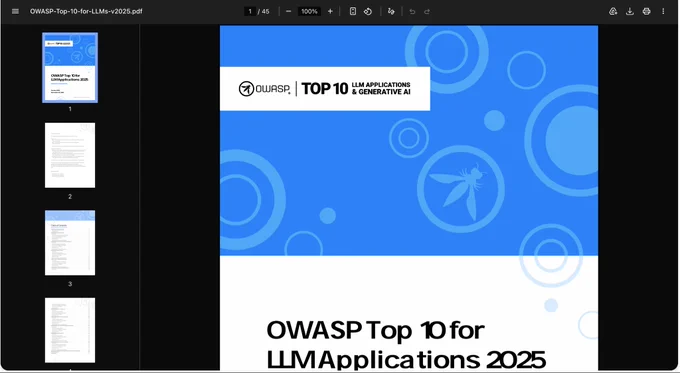
Task: Click the fit to page icon
Action: pyautogui.click(x=353, y=11)
